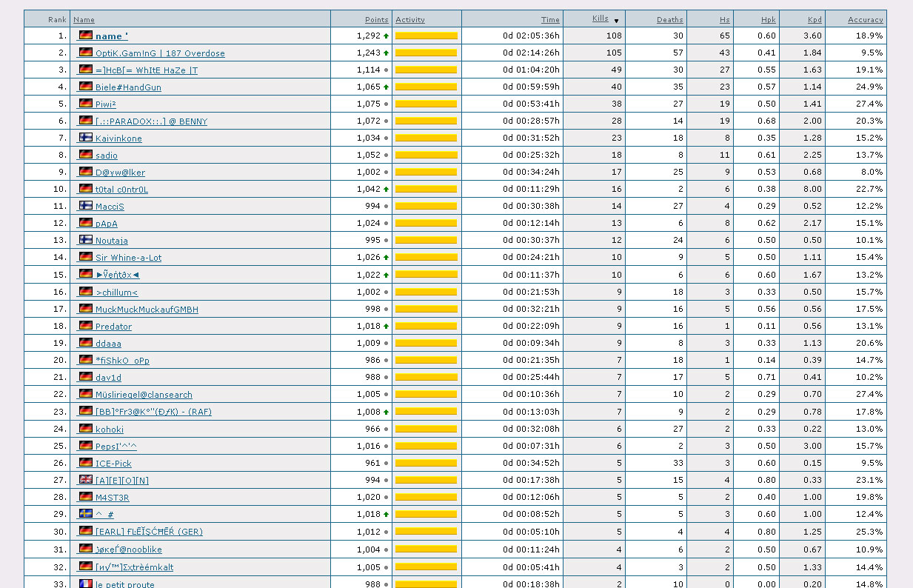
Task: Sort players by the Kpd header
Action: point(815,19)
